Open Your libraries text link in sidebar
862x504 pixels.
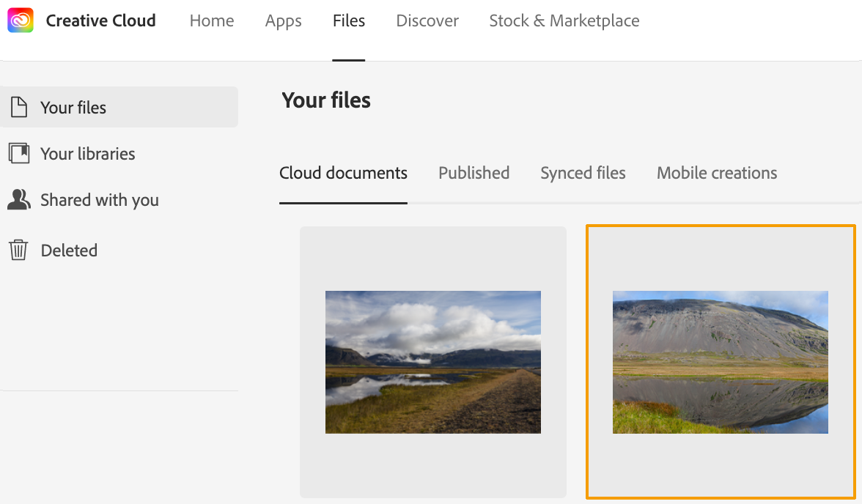coord(88,154)
